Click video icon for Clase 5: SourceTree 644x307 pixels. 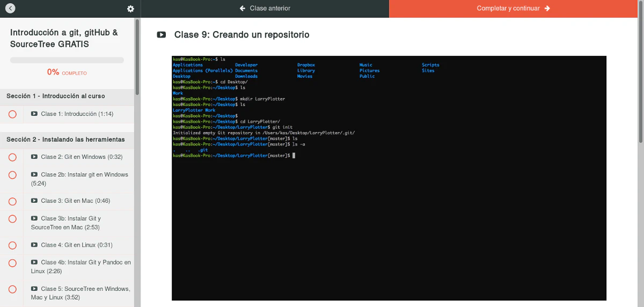coord(34,289)
